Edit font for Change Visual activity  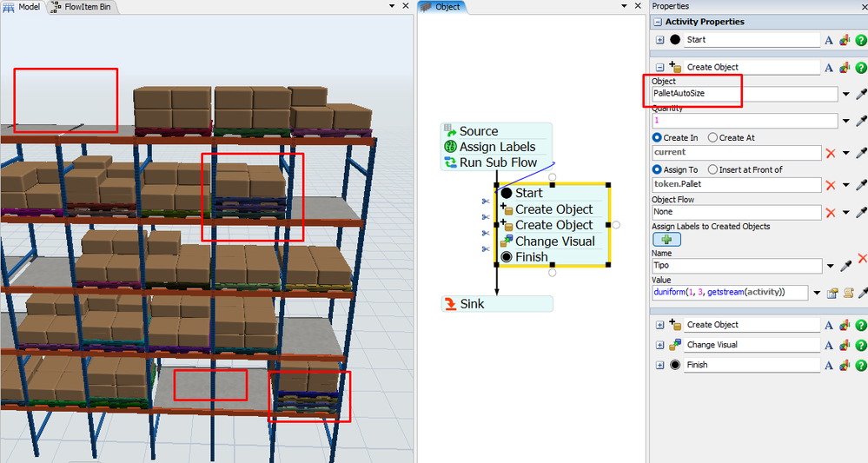829,345
